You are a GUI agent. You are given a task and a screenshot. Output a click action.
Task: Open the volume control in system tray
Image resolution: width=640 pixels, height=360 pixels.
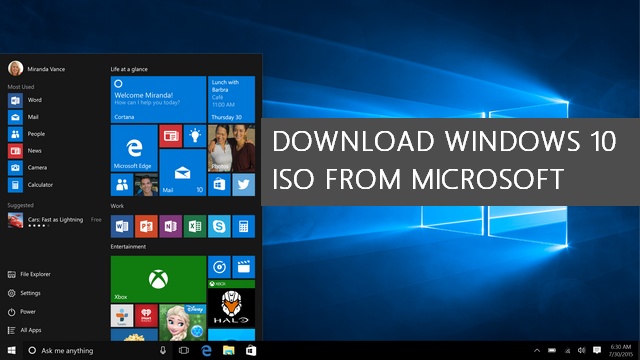[x=582, y=351]
